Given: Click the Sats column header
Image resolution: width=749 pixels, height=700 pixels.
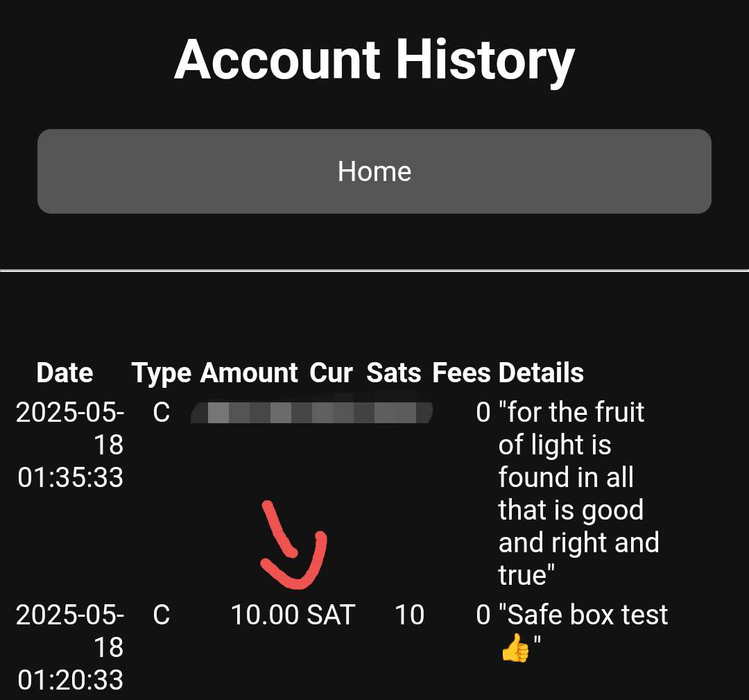Looking at the screenshot, I should click(394, 373).
